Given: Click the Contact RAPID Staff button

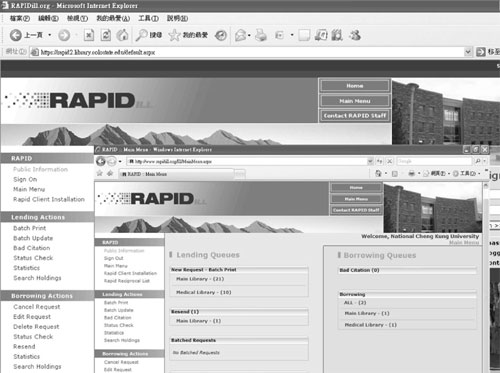Looking at the screenshot, I should pyautogui.click(x=355, y=116).
